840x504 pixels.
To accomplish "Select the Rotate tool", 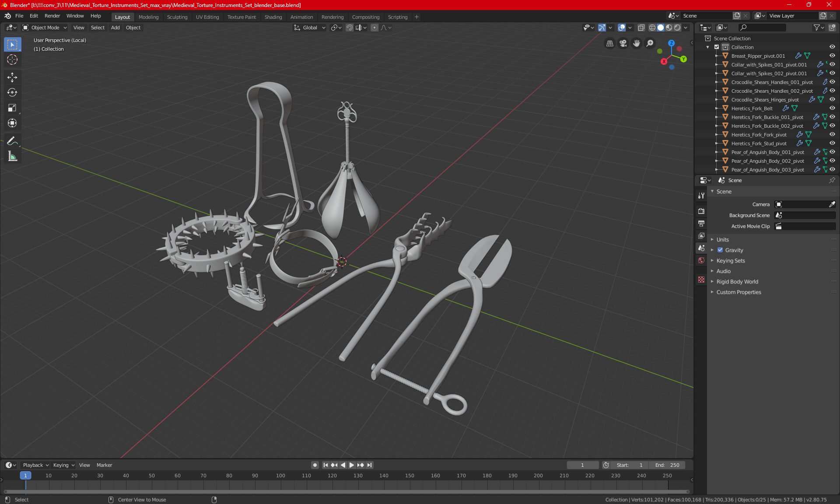I will coord(12,92).
